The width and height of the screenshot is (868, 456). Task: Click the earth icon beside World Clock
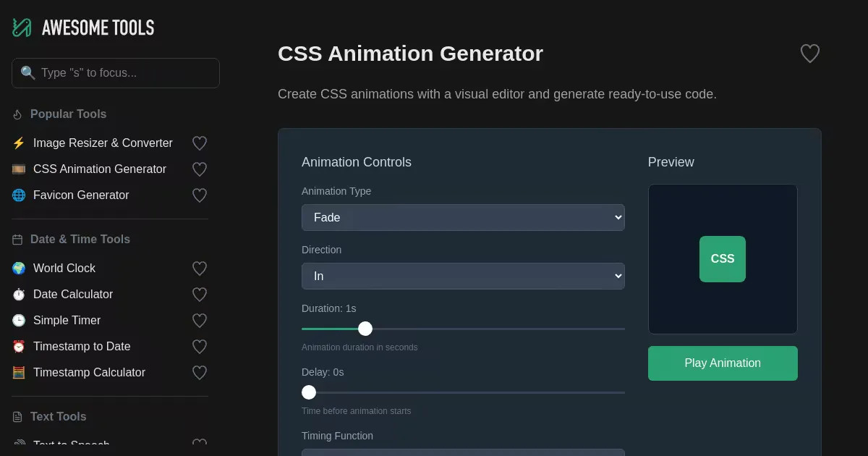pos(19,269)
